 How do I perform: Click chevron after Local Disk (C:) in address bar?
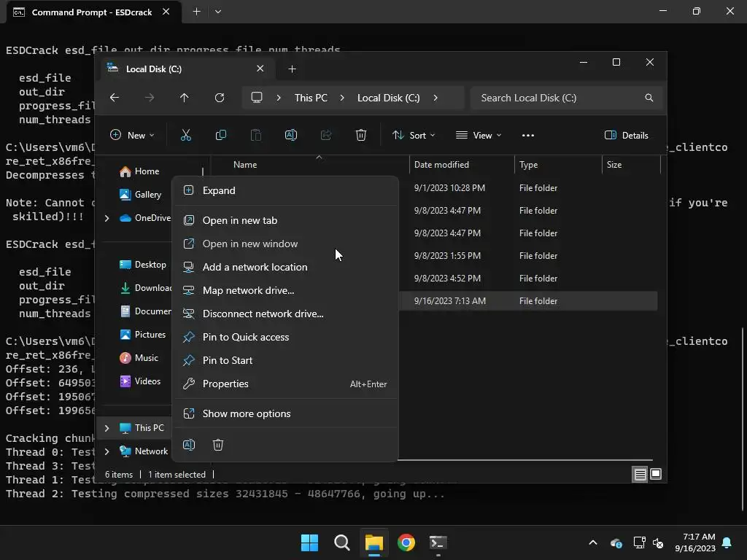coord(436,98)
